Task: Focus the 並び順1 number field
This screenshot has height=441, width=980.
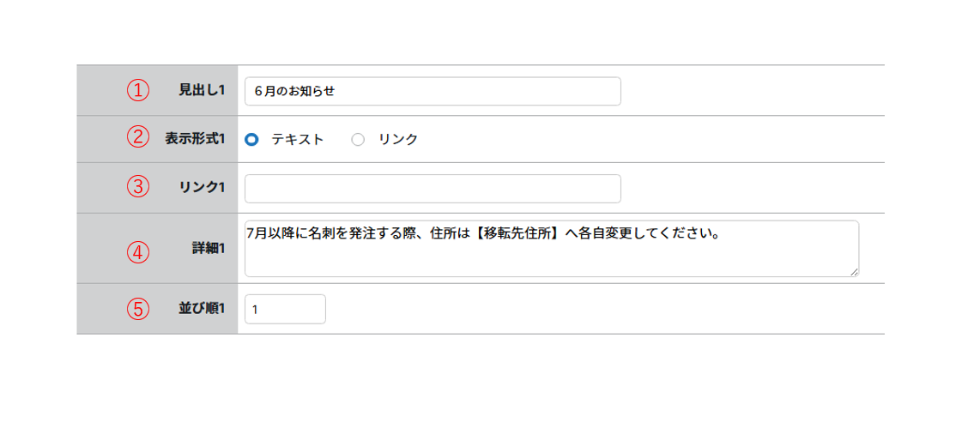Action: click(285, 309)
